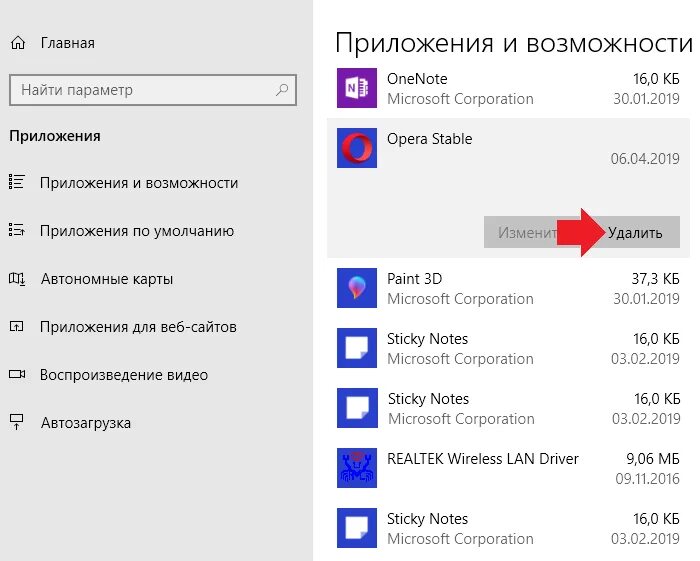
Task: Open 'Приложения по умолчанию' sidebar section
Action: pyautogui.click(x=137, y=231)
